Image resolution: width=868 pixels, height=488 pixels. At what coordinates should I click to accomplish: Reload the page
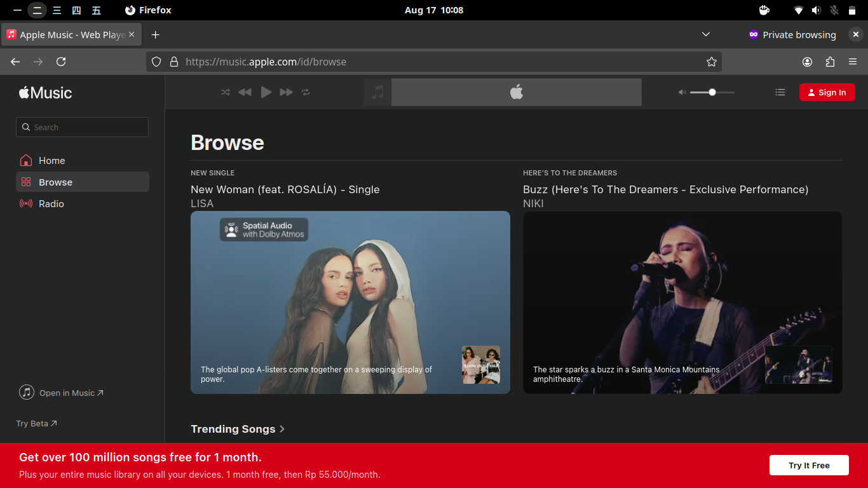[61, 62]
